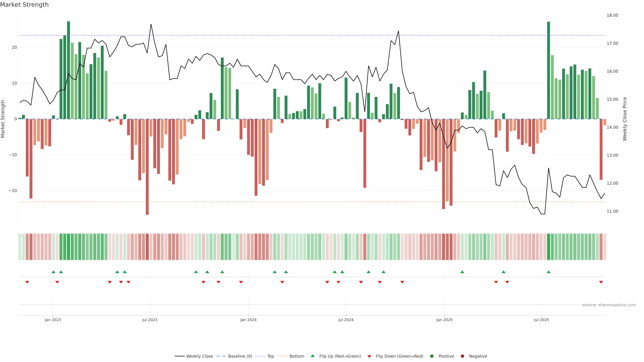Click the dark red Negative legend dot
Screen dimensions: 644x362
tap(462, 356)
